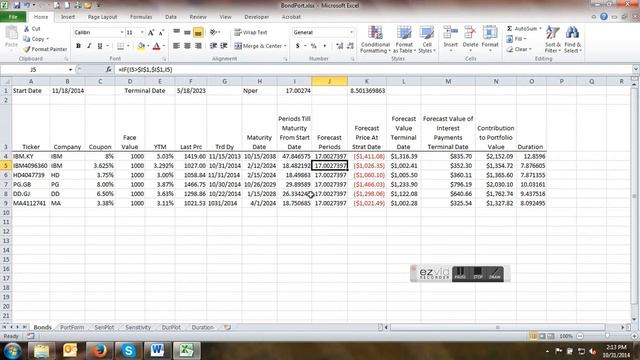
Task: Switch to the Data tab
Action: pos(171,17)
